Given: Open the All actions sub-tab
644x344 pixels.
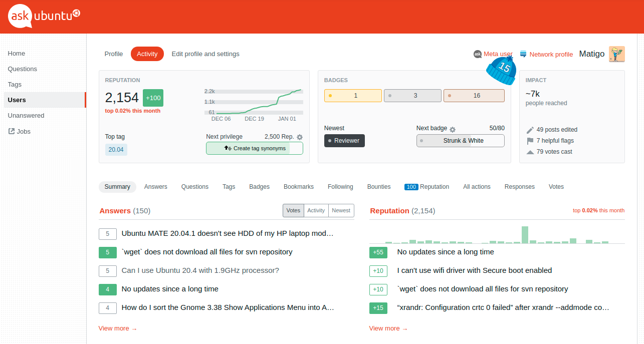Looking at the screenshot, I should 477,187.
